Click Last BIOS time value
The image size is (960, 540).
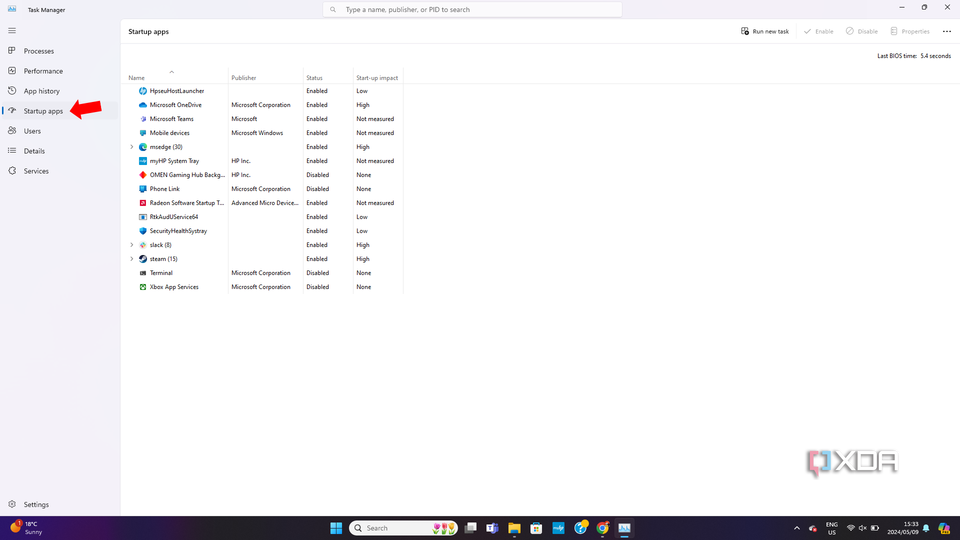tap(936, 56)
